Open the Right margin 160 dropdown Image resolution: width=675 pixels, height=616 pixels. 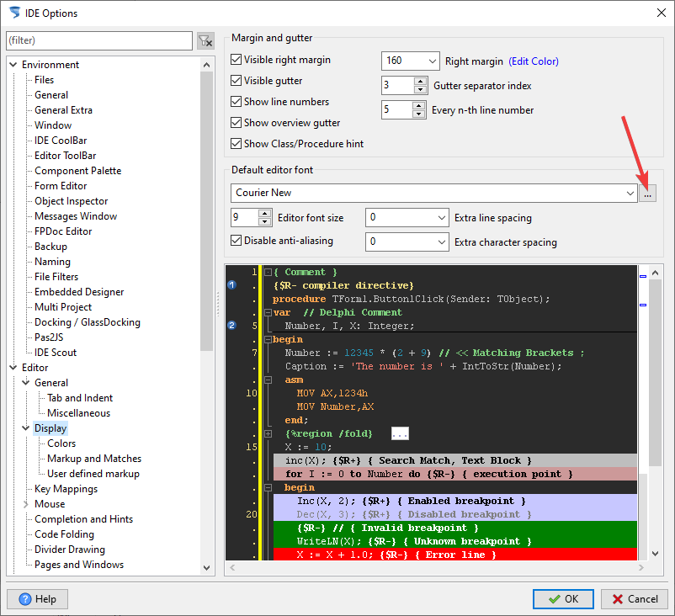[433, 61]
